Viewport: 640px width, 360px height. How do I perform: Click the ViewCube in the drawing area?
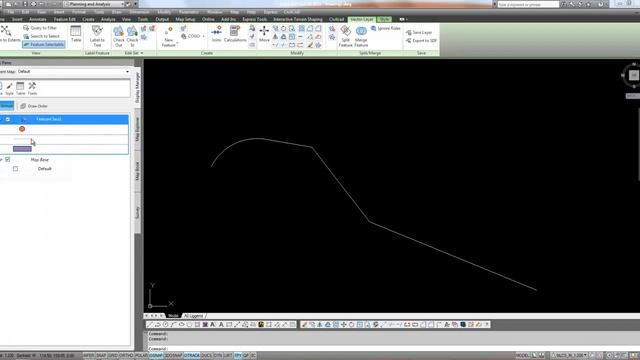point(633,75)
